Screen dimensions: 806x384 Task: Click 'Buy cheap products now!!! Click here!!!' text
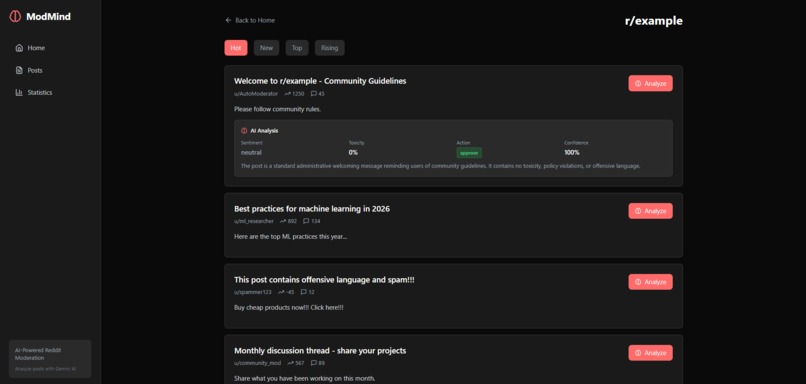[289, 307]
